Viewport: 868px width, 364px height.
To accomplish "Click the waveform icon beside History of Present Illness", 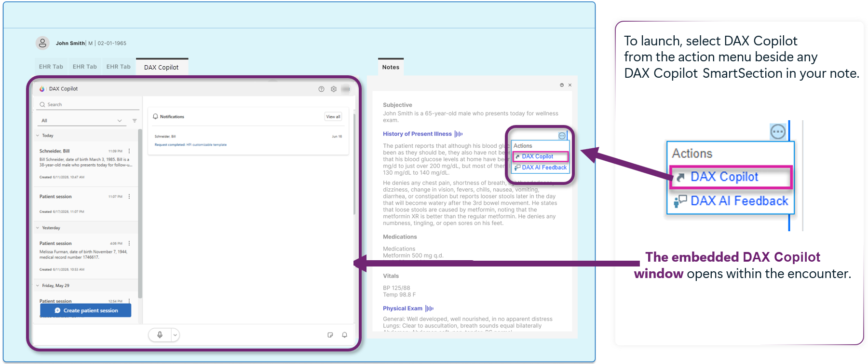I will point(459,134).
